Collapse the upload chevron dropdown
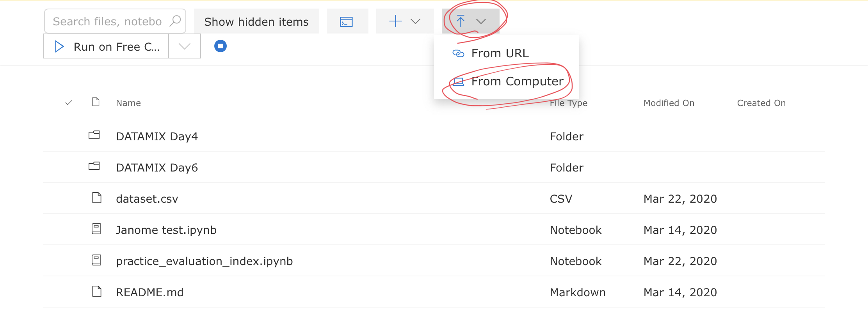 pyautogui.click(x=481, y=21)
